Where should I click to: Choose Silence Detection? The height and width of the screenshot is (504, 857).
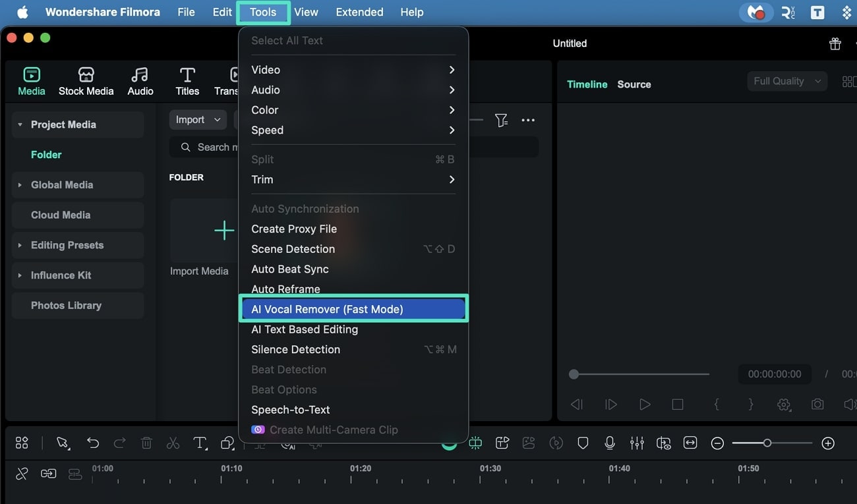(353, 350)
